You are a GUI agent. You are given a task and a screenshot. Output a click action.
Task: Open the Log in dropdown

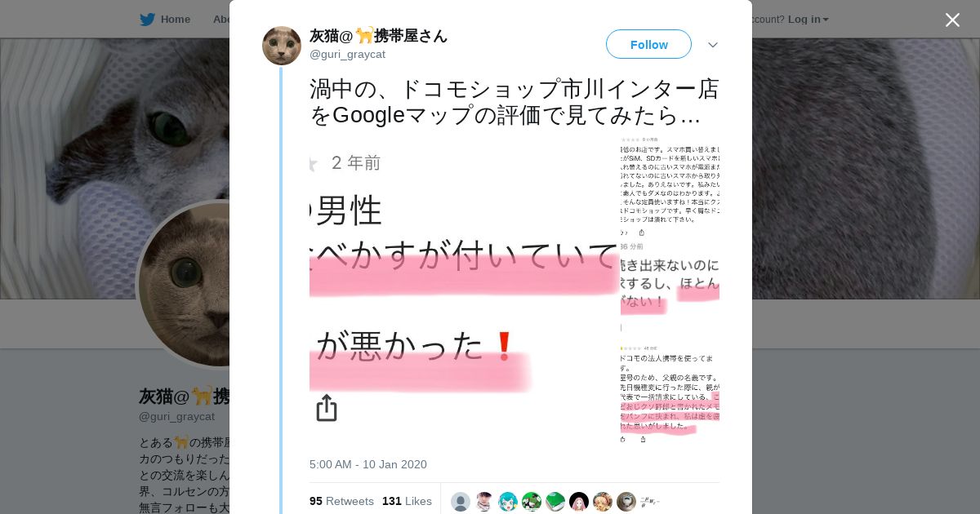808,19
